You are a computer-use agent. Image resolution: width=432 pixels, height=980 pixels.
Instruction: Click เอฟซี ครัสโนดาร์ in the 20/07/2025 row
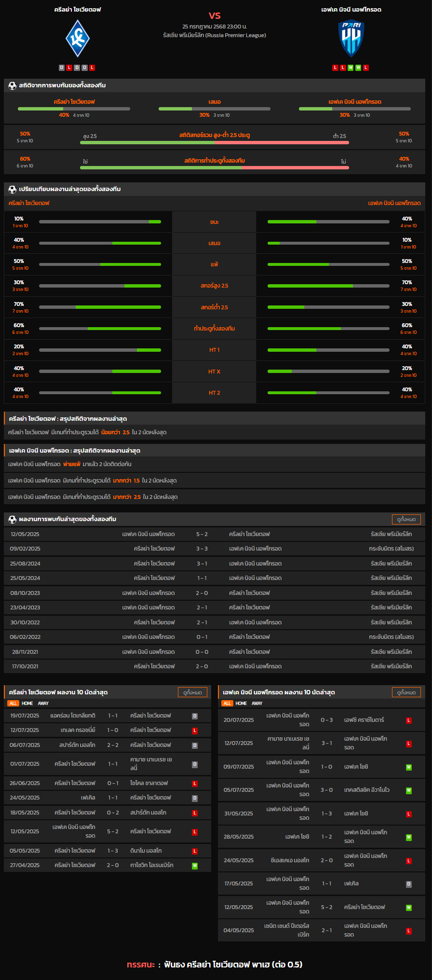click(x=364, y=720)
